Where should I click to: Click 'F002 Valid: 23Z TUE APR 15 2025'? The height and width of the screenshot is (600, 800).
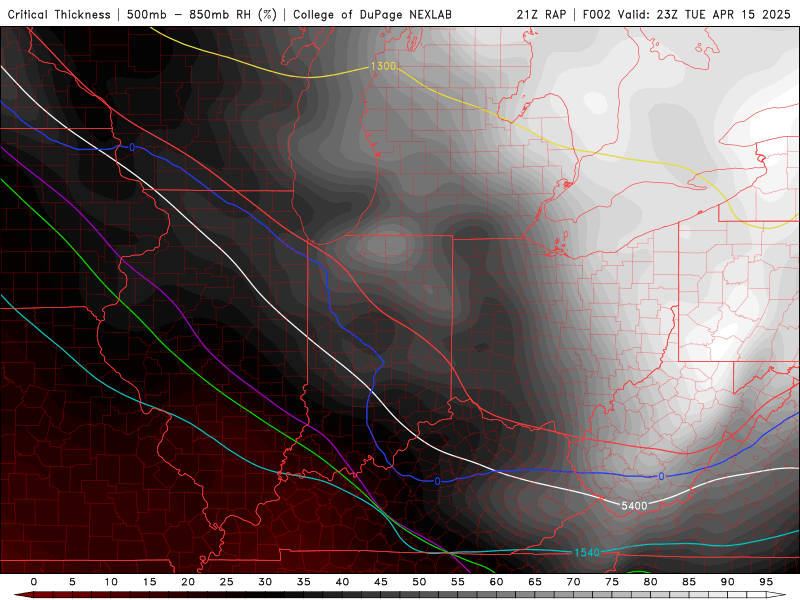pyautogui.click(x=686, y=15)
